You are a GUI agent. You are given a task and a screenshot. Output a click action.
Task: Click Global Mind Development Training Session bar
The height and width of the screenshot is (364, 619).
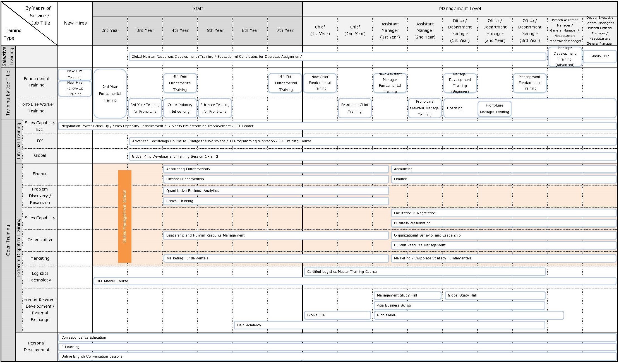(x=373, y=156)
